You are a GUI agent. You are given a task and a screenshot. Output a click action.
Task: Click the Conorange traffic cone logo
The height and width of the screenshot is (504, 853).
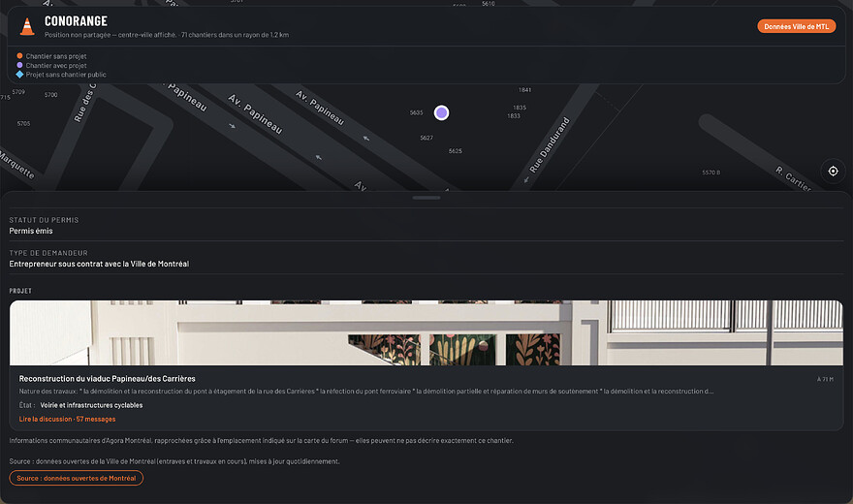[x=27, y=26]
